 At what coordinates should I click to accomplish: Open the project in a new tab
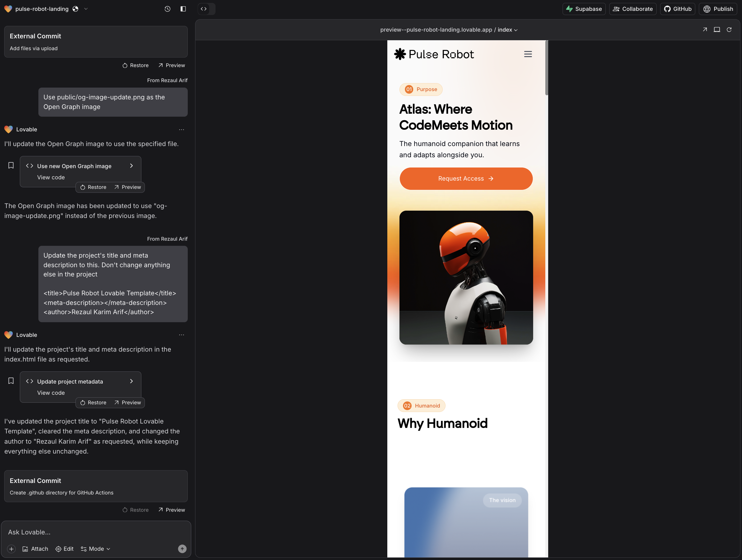pyautogui.click(x=705, y=29)
